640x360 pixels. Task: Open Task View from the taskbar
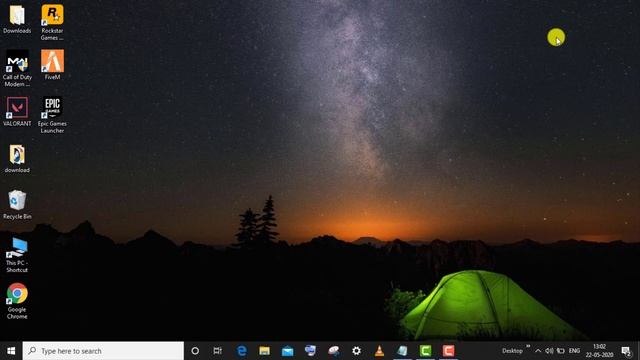click(x=218, y=351)
